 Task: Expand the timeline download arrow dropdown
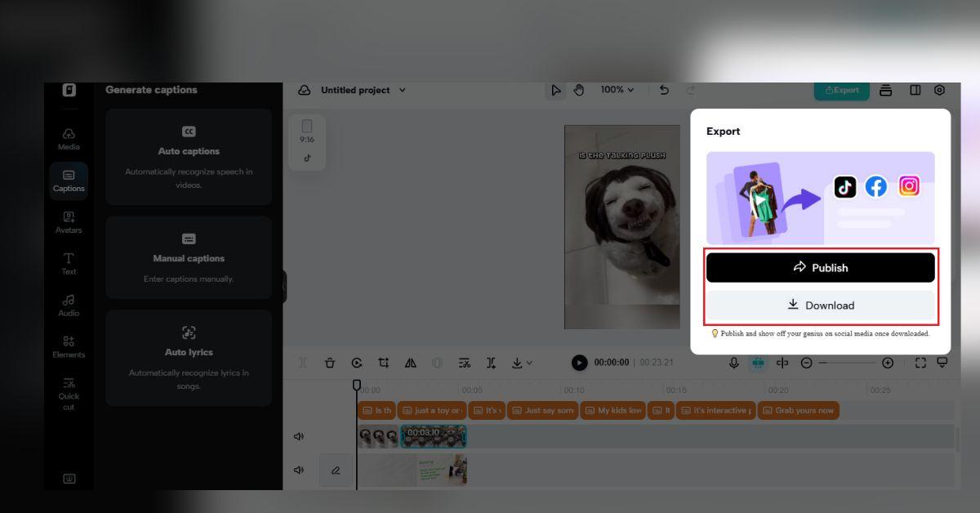pos(522,363)
